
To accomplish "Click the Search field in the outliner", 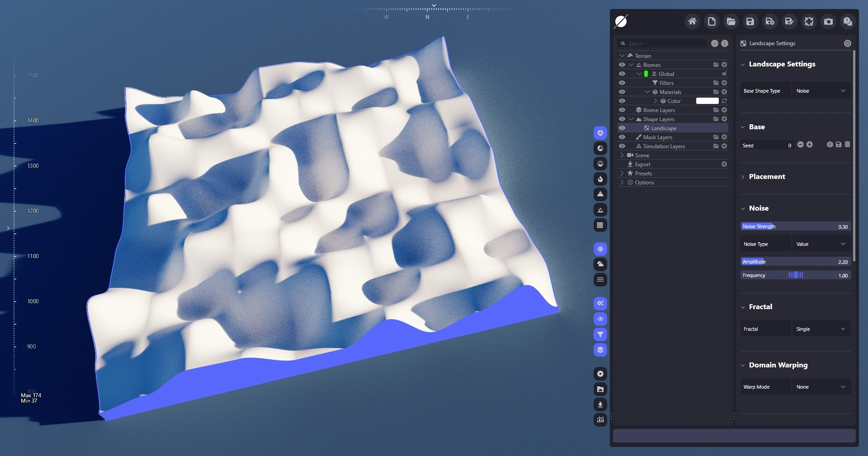I will (665, 44).
